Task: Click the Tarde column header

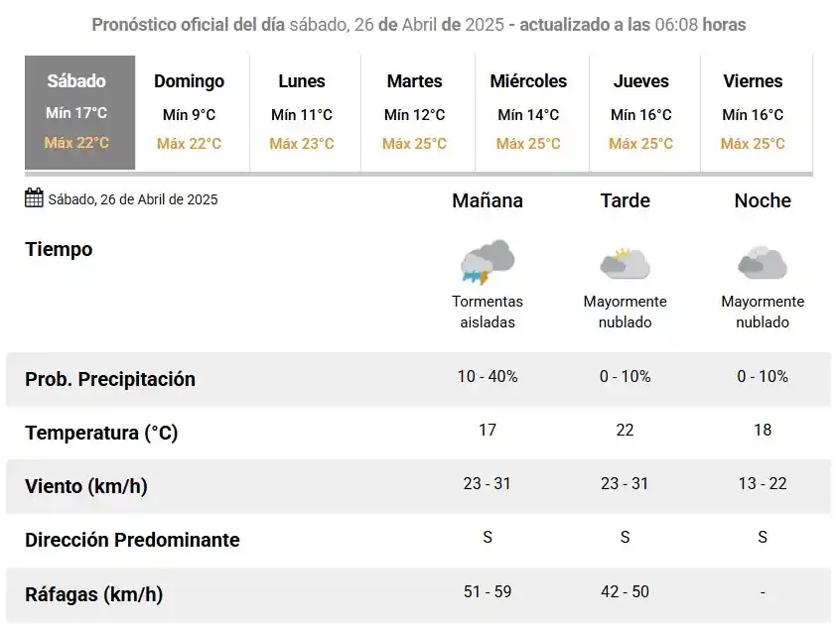Action: pos(625,200)
